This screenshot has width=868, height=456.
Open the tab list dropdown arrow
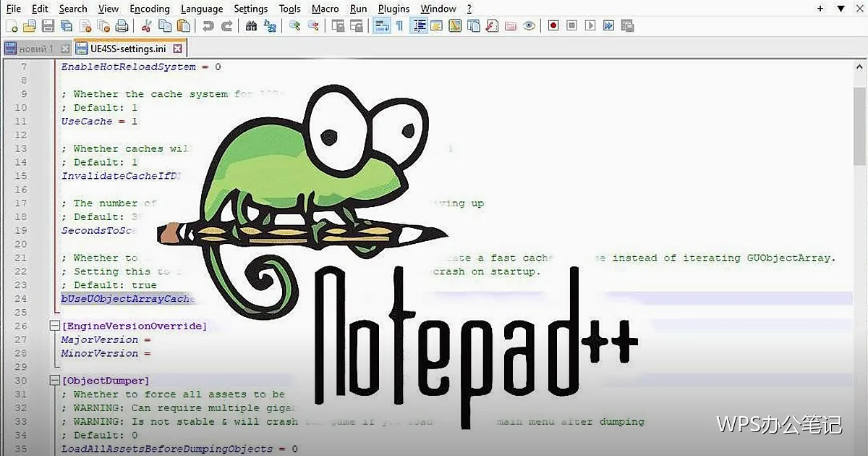[841, 9]
